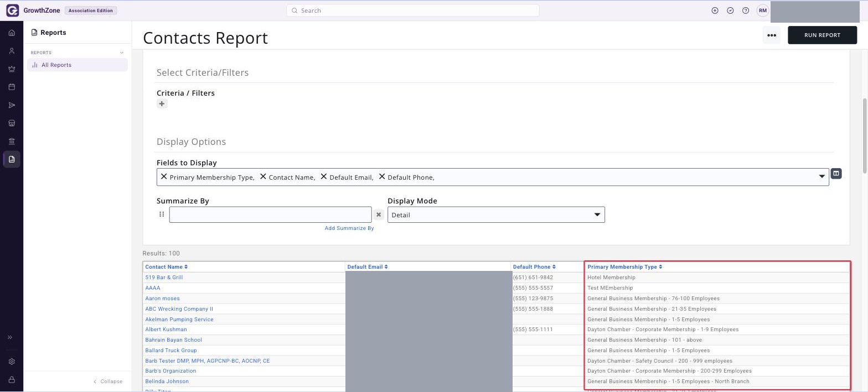Open ABC Wrecking Company II contact
Viewport: 868px width, 392px height.
tap(179, 309)
